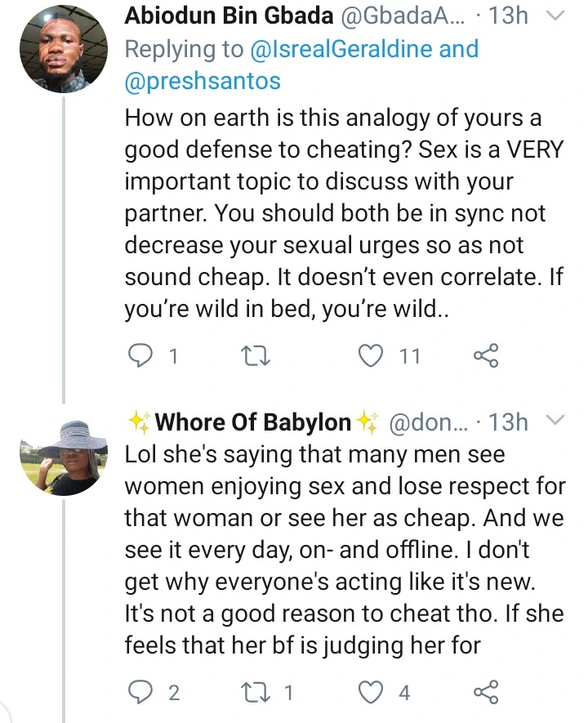Reply to Whore Of Babylon's tweet
This screenshot has height=723, width=588.
(x=144, y=693)
